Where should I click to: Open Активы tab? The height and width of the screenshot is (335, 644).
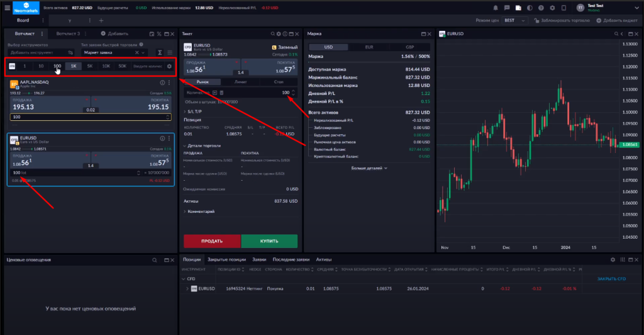point(324,260)
